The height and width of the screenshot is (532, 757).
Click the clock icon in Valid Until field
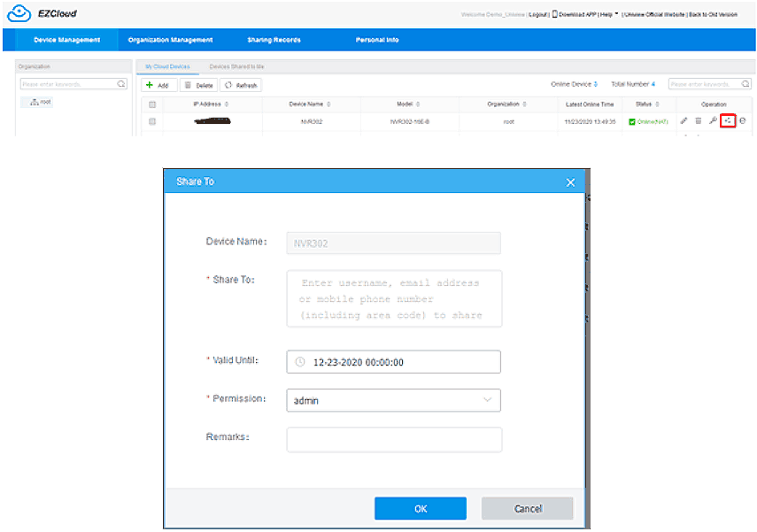(x=300, y=362)
